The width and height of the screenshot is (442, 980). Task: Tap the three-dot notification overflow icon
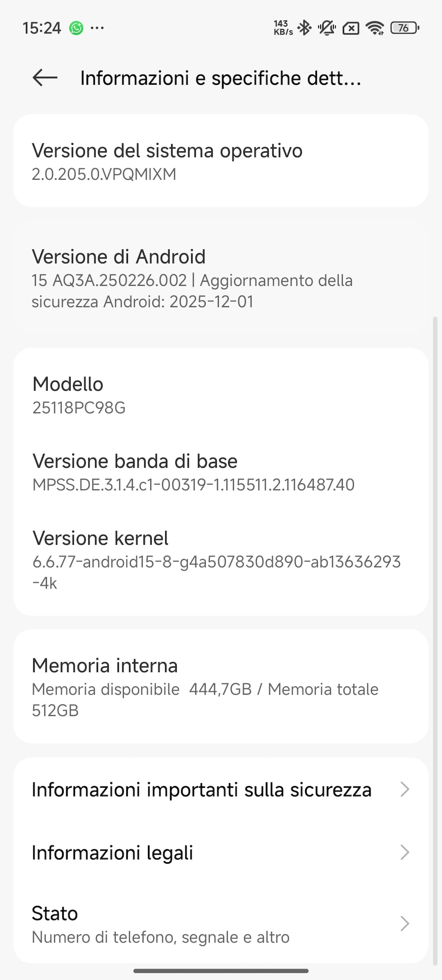[x=97, y=28]
